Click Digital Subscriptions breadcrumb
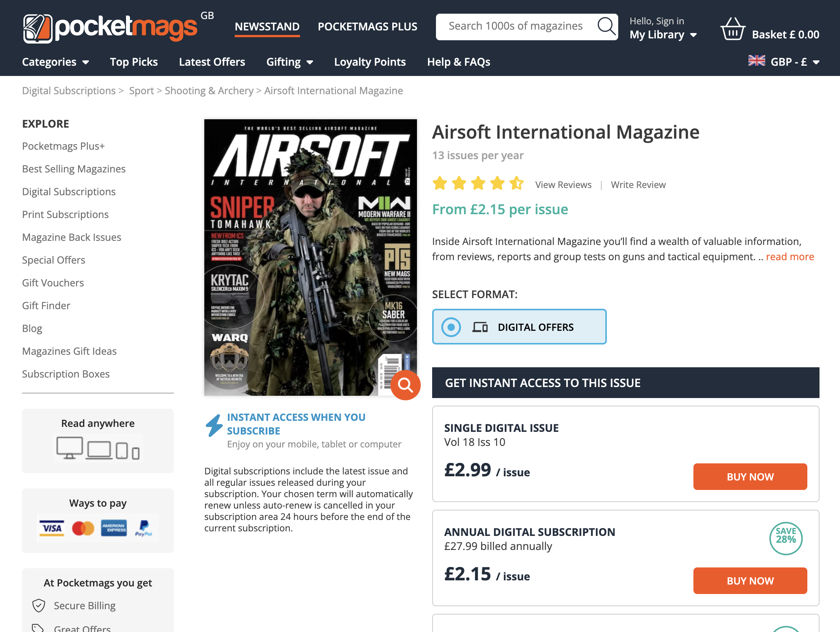This screenshot has width=840, height=632. pyautogui.click(x=69, y=91)
